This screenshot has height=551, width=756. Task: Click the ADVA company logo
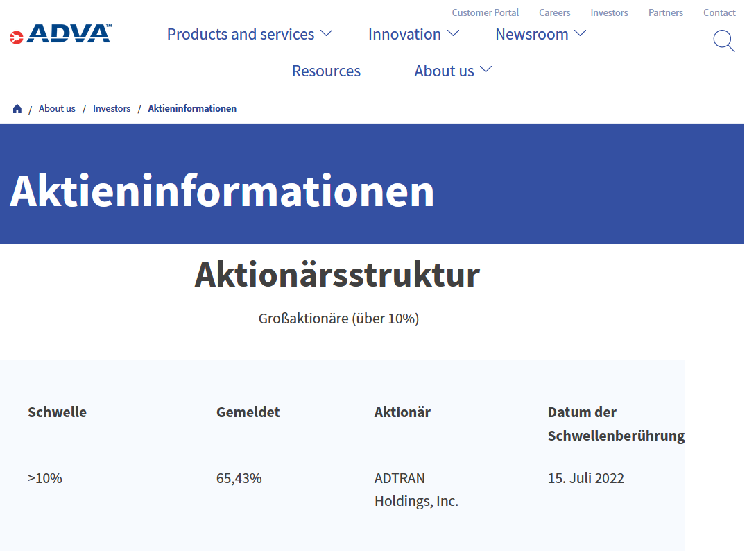(x=60, y=33)
